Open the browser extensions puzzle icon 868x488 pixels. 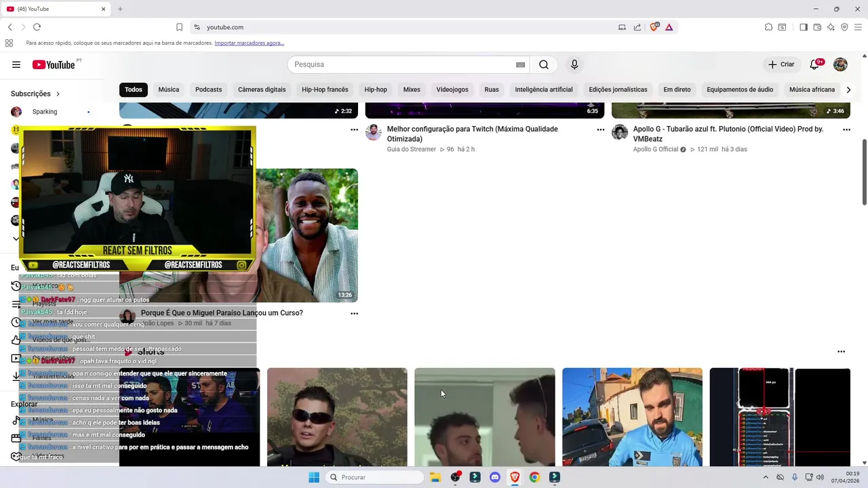point(768,27)
